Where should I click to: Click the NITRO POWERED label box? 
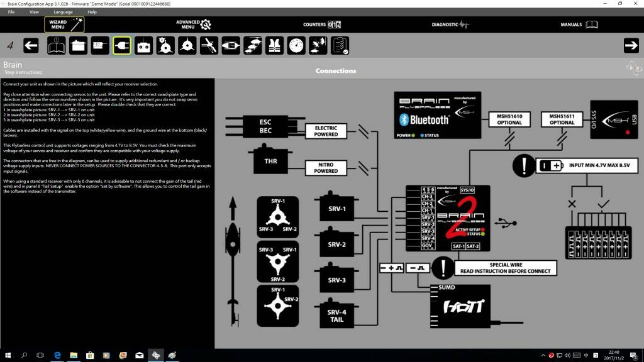(326, 168)
